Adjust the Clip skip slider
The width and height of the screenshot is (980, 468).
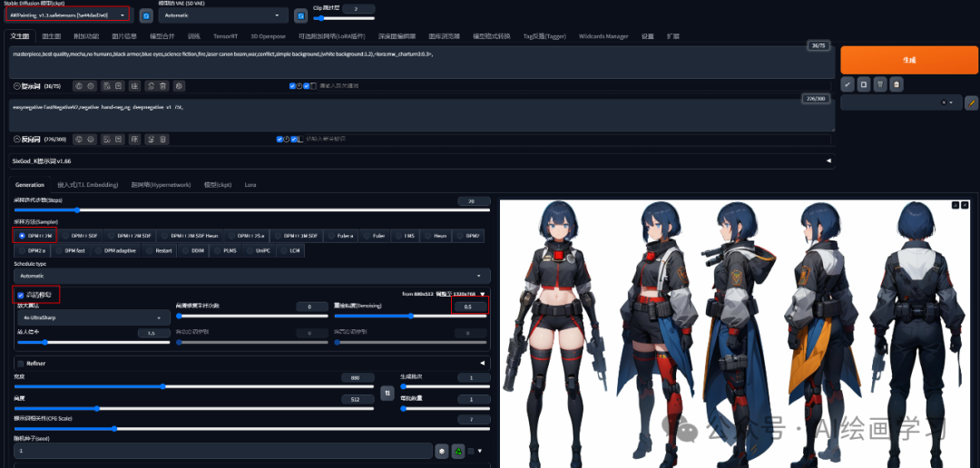click(344, 18)
